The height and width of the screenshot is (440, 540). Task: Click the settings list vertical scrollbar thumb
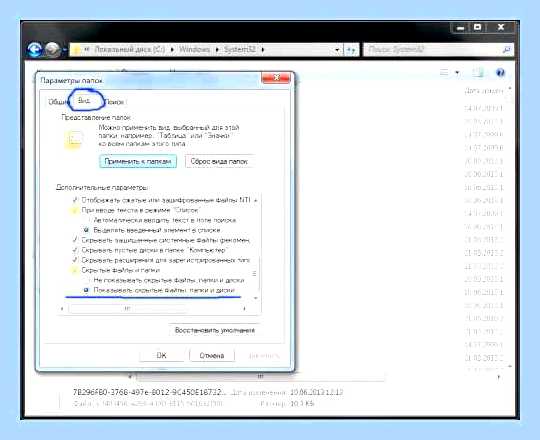tap(255, 274)
